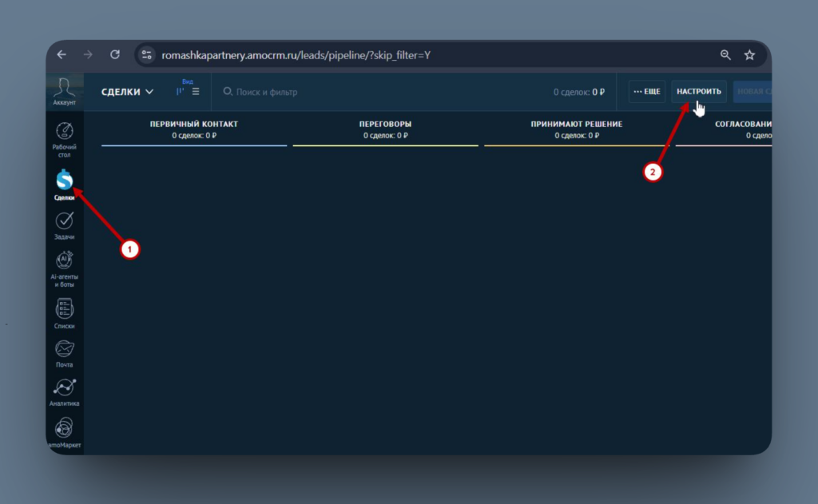Viewport: 818px width, 504px height.
Task: Open the Списки lists section
Action: (64, 313)
